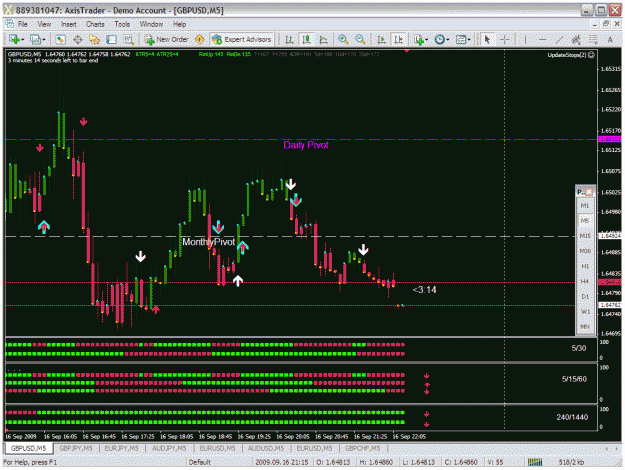Switch chart to bar chart mode
Image resolution: width=625 pixels, height=470 pixels.
289,39
